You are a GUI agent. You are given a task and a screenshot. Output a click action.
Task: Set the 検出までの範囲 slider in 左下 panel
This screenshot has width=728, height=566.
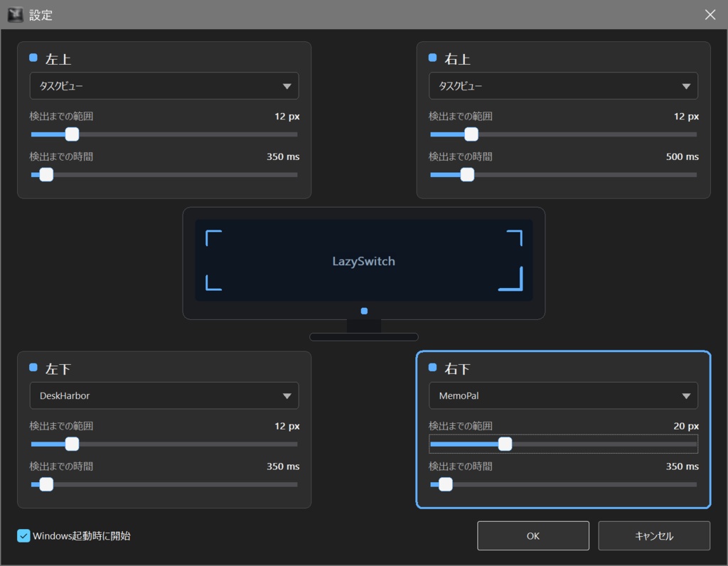(x=164, y=444)
